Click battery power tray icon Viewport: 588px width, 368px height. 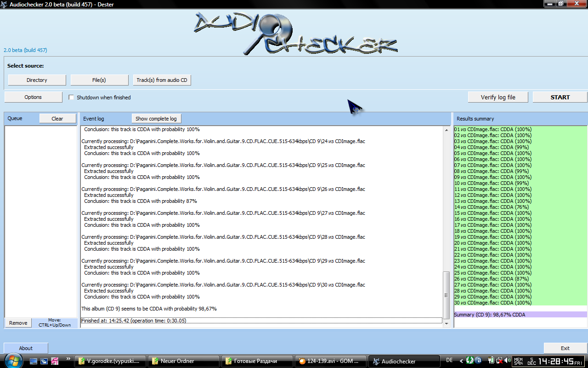pos(491,360)
